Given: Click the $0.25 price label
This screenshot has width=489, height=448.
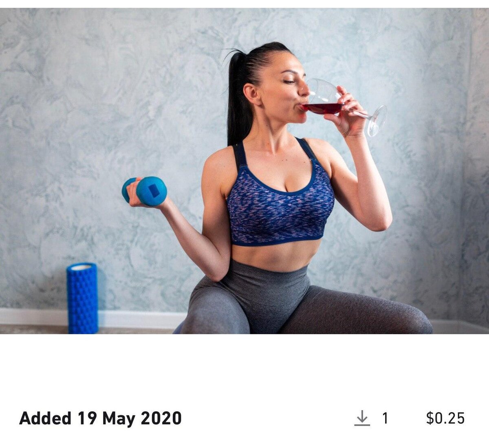Looking at the screenshot, I should pos(445,418).
